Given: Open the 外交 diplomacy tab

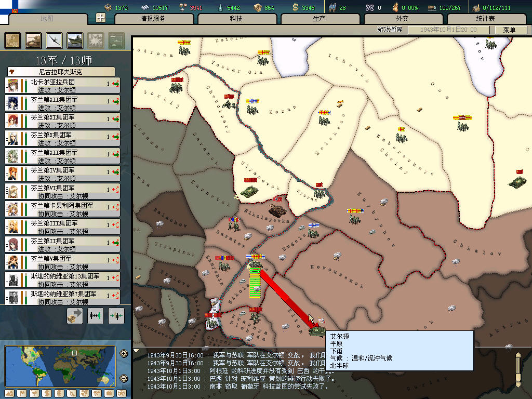Looking at the screenshot, I should click(402, 19).
